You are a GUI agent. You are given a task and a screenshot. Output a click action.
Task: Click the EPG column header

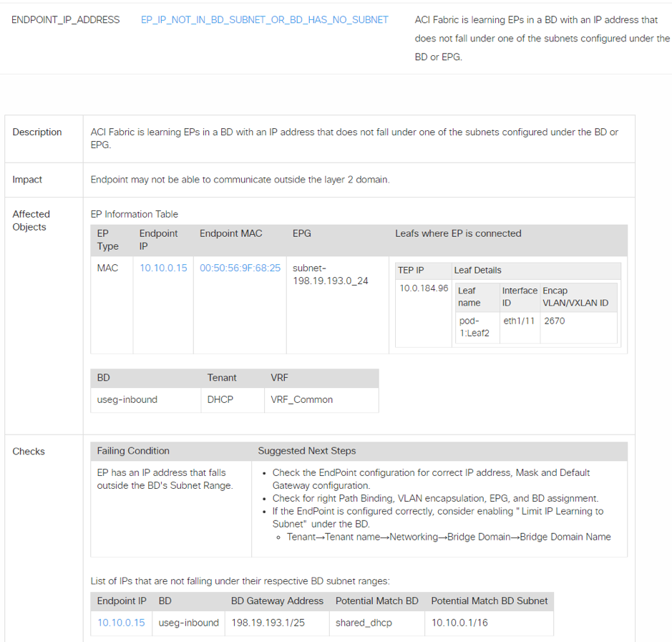coord(302,233)
